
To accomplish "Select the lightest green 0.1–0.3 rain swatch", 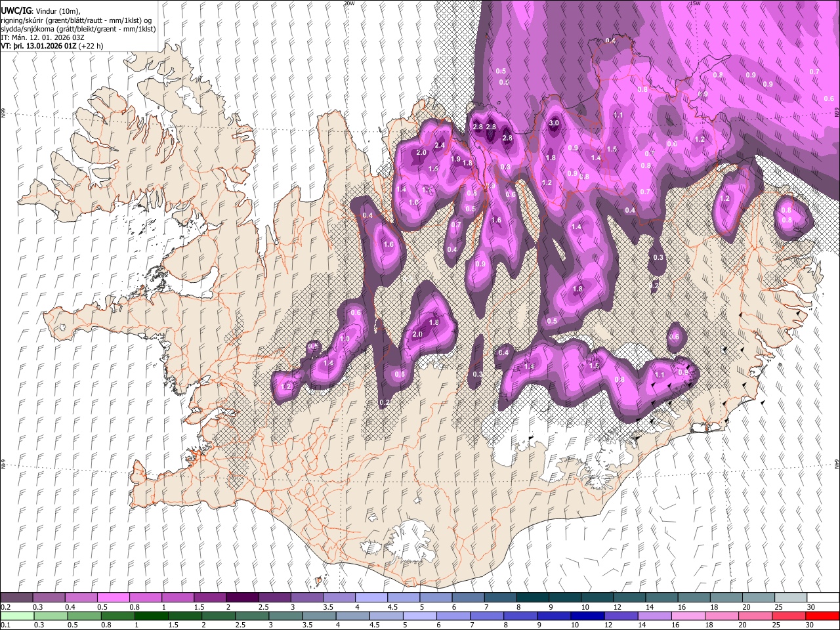I will pos(16,616).
